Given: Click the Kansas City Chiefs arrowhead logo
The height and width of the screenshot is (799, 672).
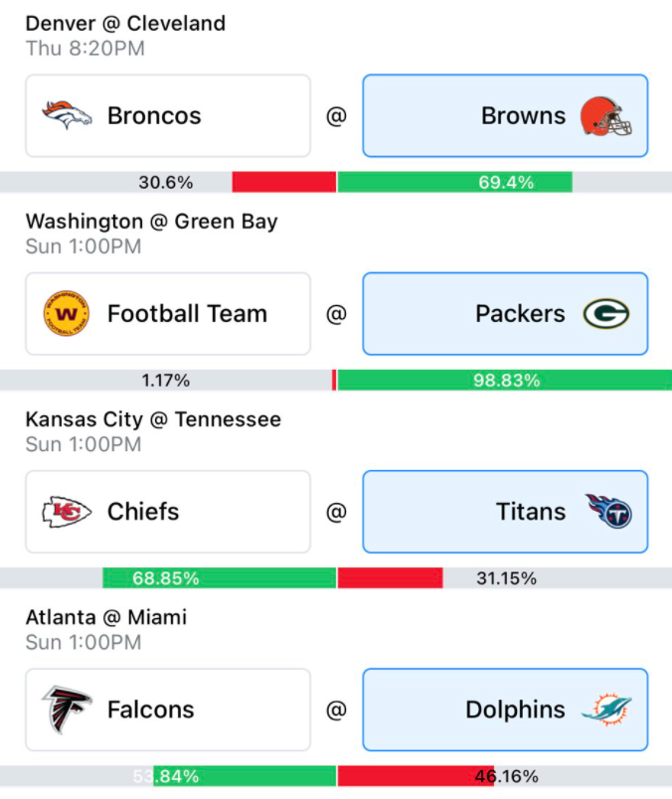Looking at the screenshot, I should click(x=67, y=512).
